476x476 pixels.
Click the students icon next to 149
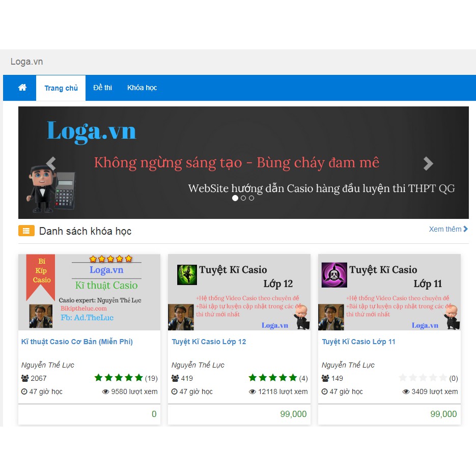pos(325,378)
